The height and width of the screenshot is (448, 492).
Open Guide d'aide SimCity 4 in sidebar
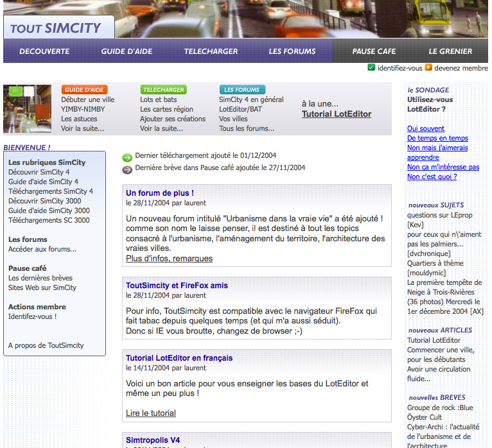tap(43, 182)
